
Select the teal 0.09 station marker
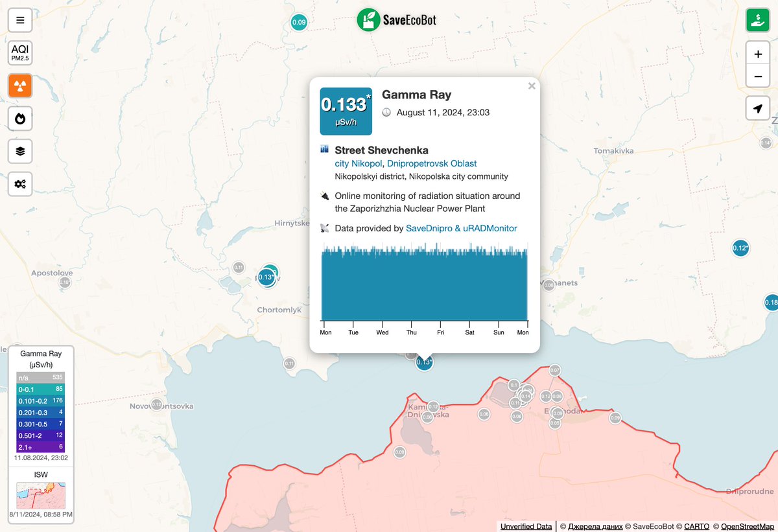[299, 23]
